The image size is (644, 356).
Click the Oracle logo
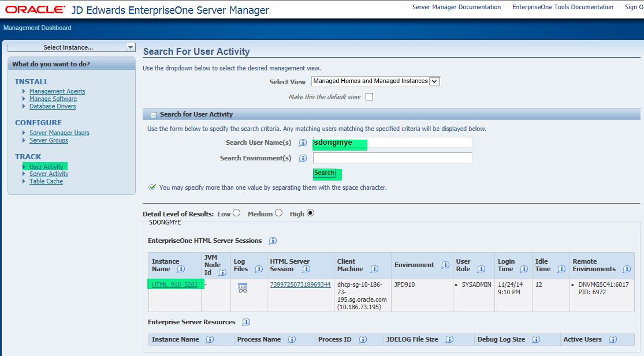(35, 9)
